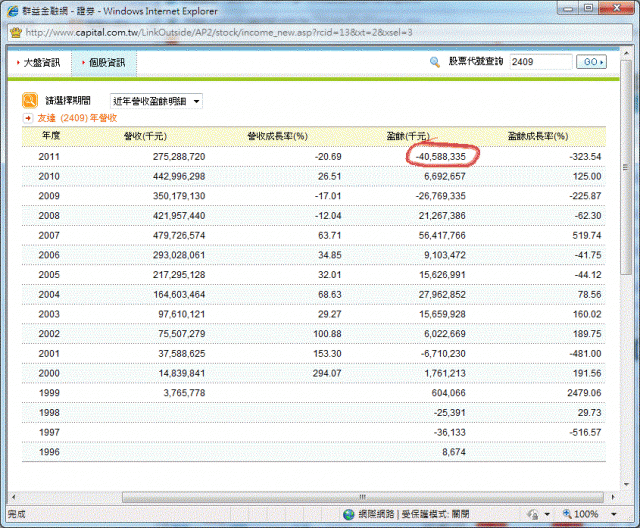The width and height of the screenshot is (640, 528).
Task: Click the vertical scrollbar down arrow
Action: tap(627, 485)
